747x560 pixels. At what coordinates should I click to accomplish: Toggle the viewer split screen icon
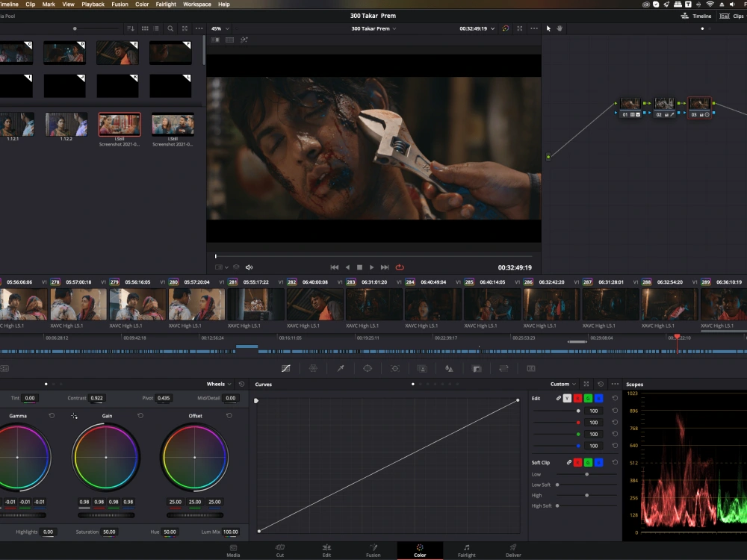point(229,40)
